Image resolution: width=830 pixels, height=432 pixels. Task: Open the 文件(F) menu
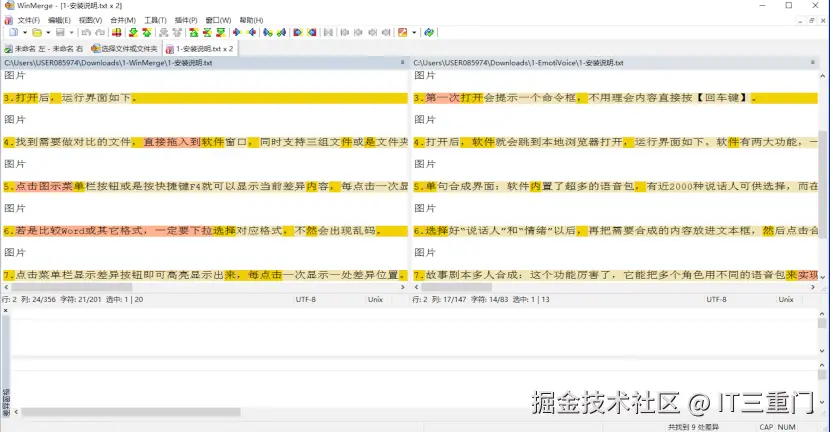tap(29, 20)
